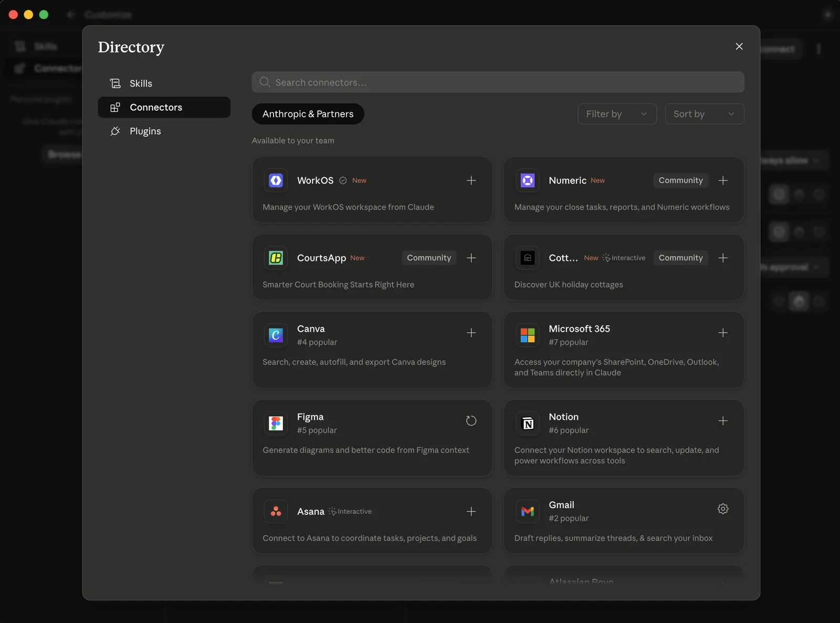Click the WorkOS logo icon
Screen dimensions: 840x623
pyautogui.click(x=276, y=181)
